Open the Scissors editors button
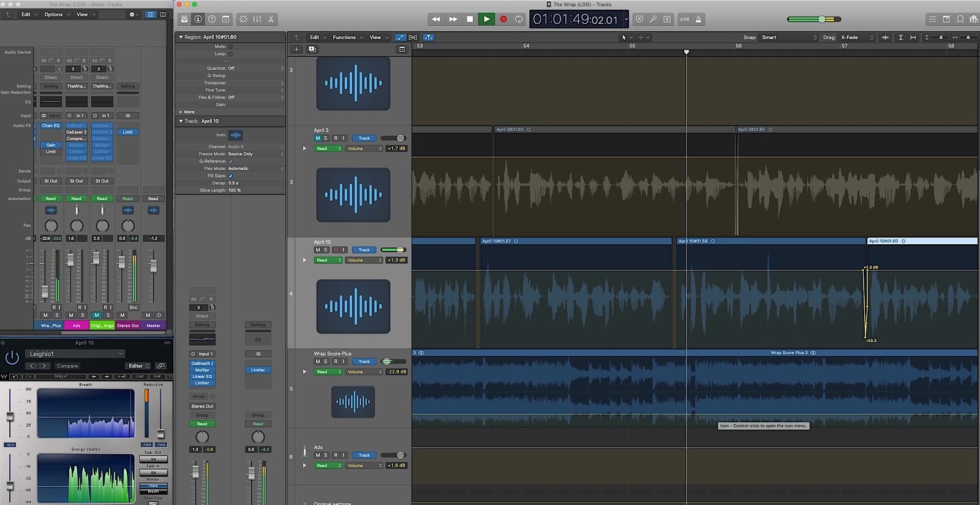980x505 pixels. (271, 19)
